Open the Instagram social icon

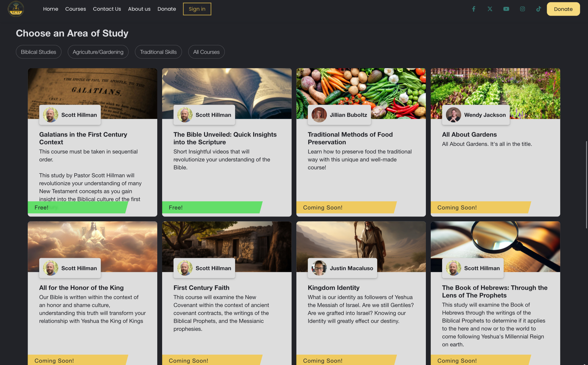coord(522,9)
